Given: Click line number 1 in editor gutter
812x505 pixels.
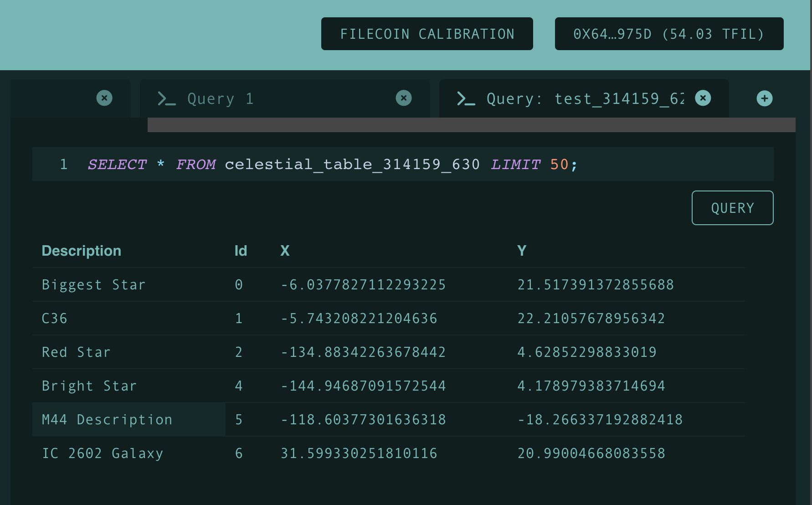Looking at the screenshot, I should pyautogui.click(x=64, y=164).
